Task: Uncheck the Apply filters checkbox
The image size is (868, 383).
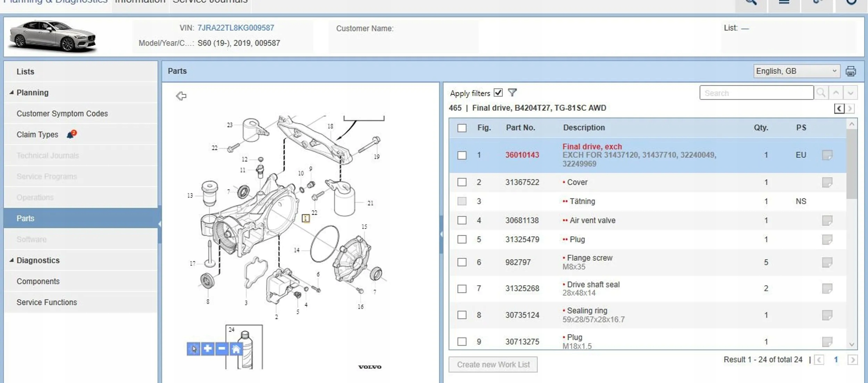Action: coord(498,93)
